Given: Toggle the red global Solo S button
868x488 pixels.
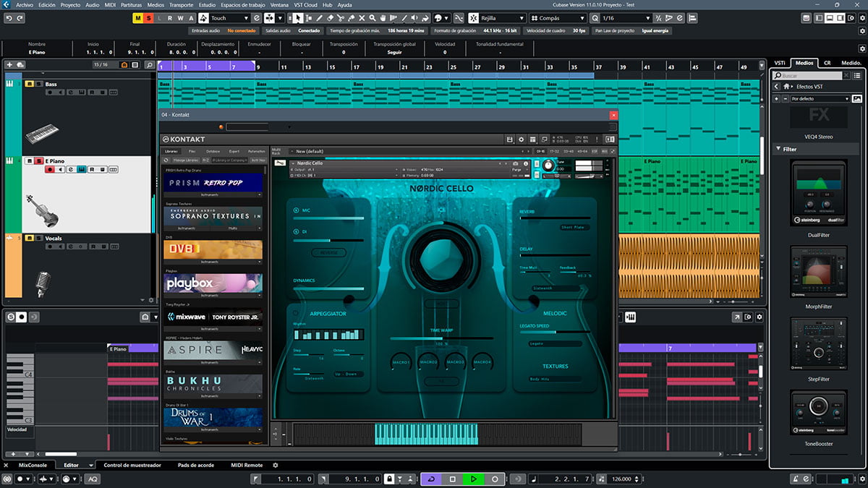Looking at the screenshot, I should pos(149,18).
